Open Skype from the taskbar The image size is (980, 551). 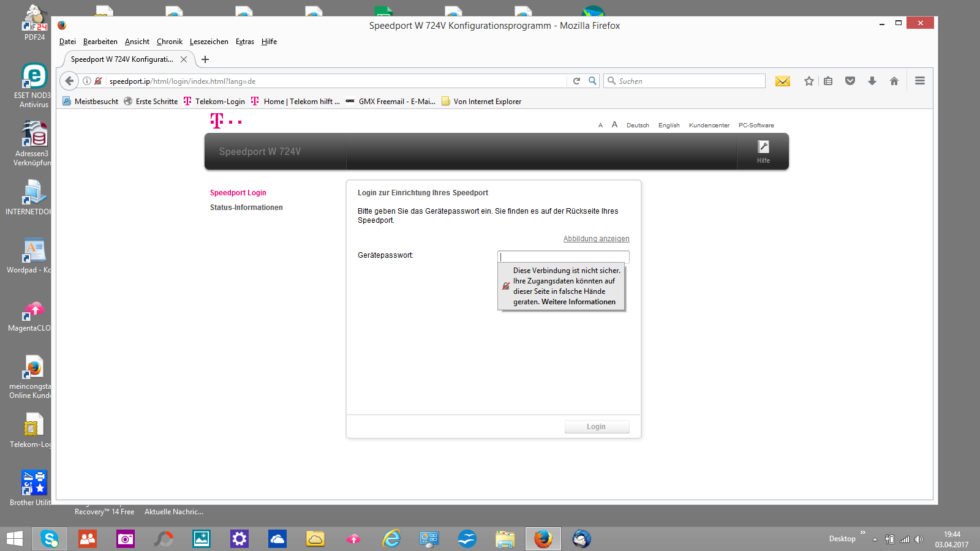50,539
